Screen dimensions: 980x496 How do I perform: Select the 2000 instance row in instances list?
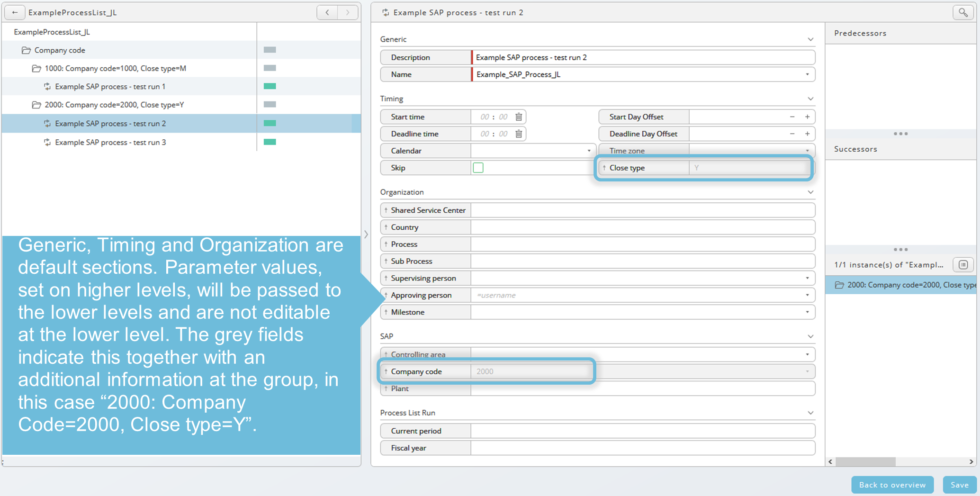coord(901,285)
